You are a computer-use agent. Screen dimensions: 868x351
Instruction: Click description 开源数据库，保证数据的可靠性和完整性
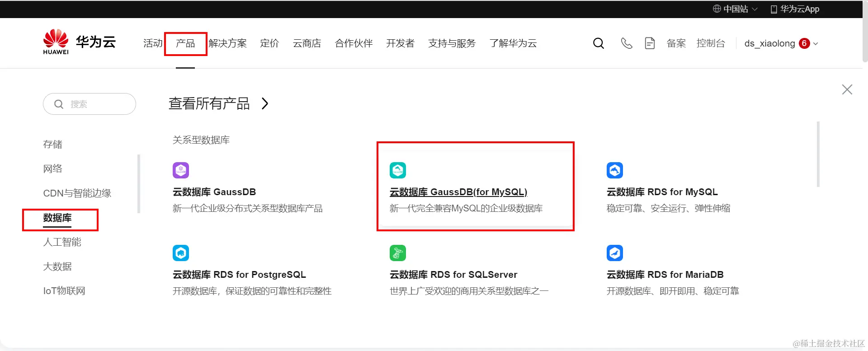click(252, 291)
